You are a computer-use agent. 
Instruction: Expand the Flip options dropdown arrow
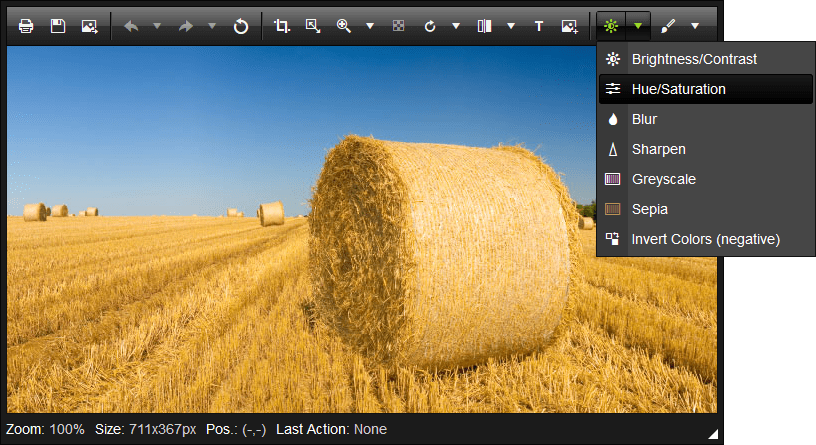(x=511, y=26)
